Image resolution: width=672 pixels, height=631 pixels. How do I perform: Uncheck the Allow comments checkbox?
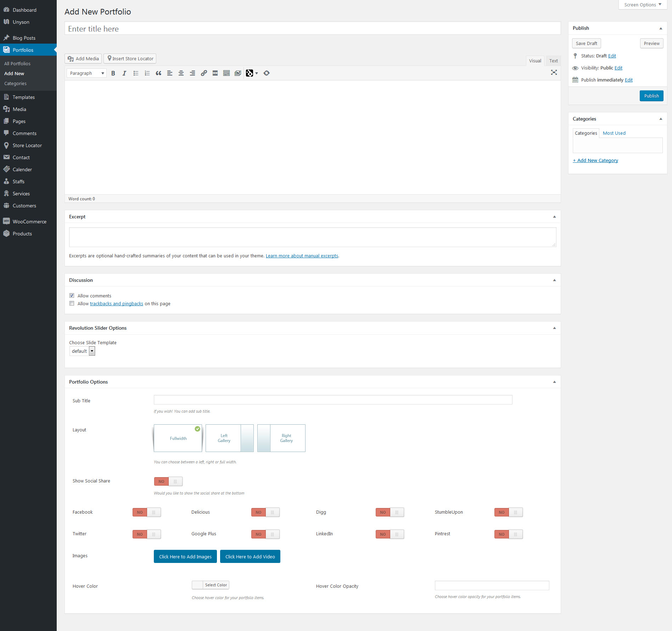[x=72, y=296]
